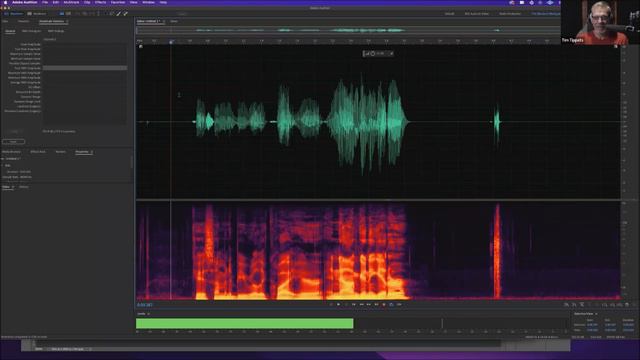Open the Multitrack menu

(x=71, y=2)
